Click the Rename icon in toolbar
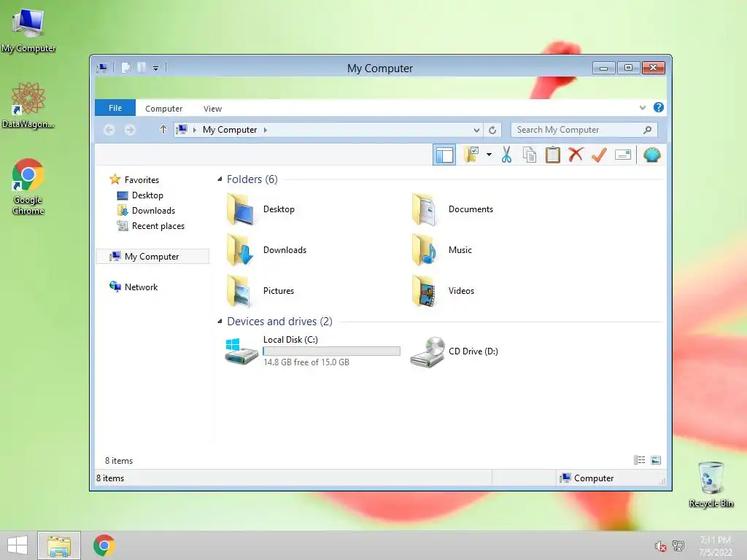This screenshot has width=747, height=560. tap(623, 155)
